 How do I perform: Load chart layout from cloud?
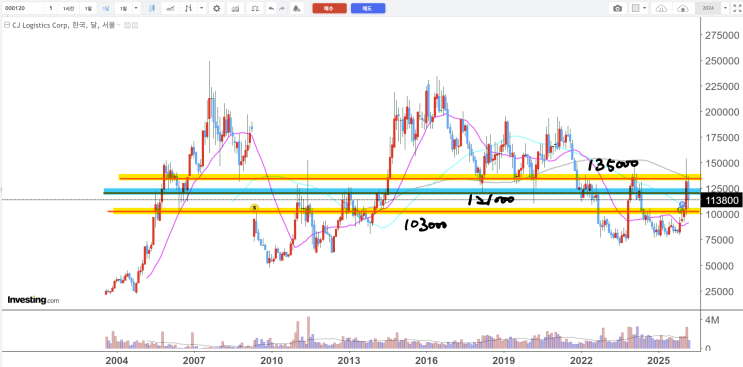pyautogui.click(x=661, y=8)
